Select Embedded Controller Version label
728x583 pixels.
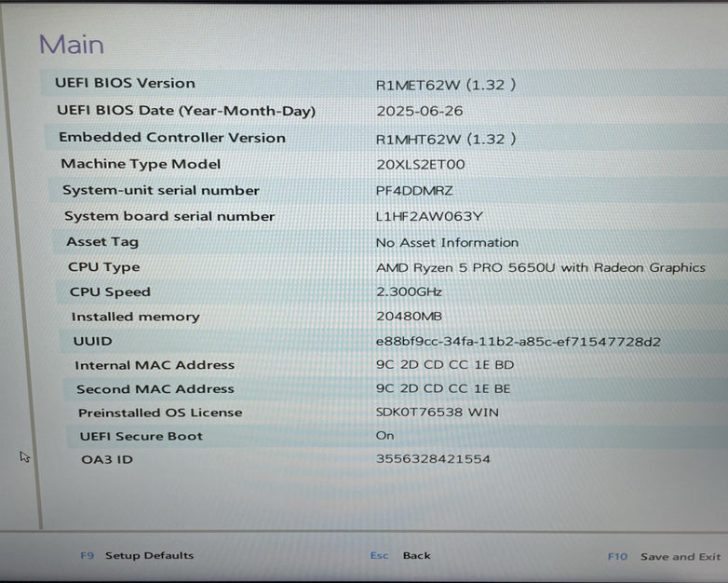pos(172,138)
